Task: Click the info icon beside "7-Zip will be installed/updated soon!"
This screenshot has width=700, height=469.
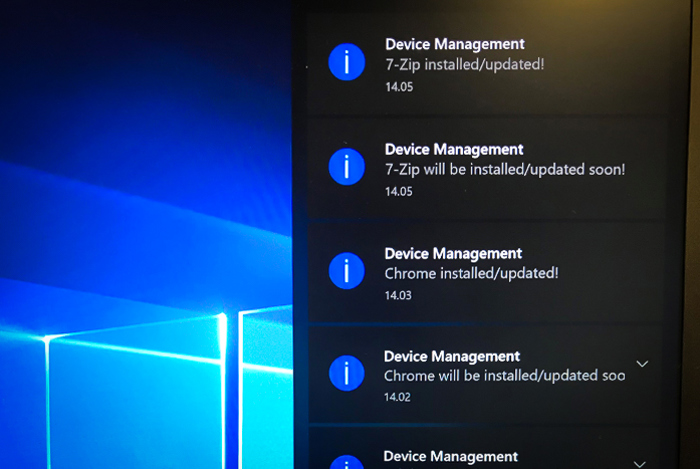Action: [346, 167]
